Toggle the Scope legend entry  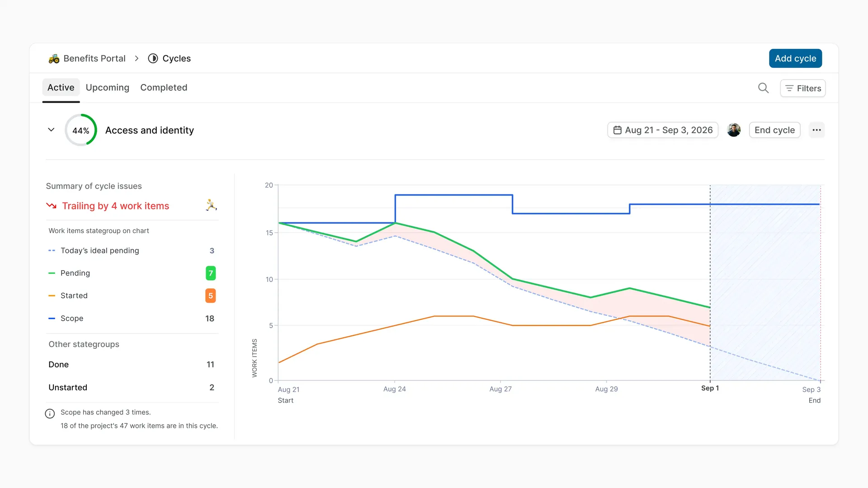(x=131, y=318)
